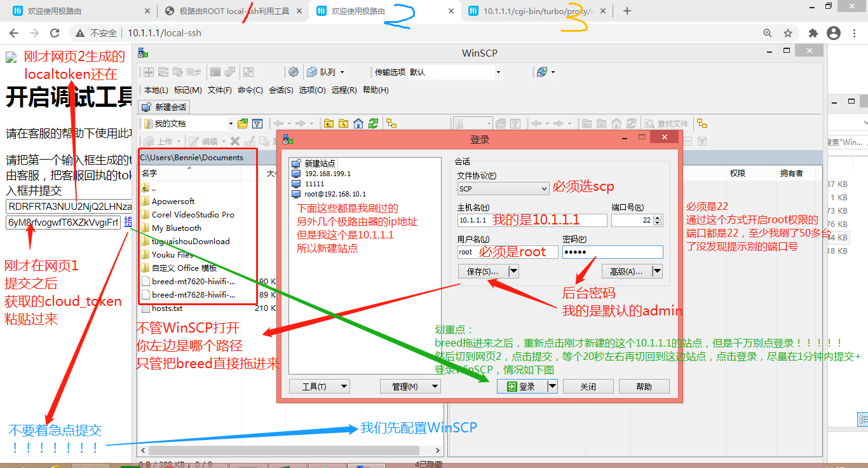Open arrow beside 保存(S) button
This screenshot has height=468, width=868.
click(x=513, y=272)
